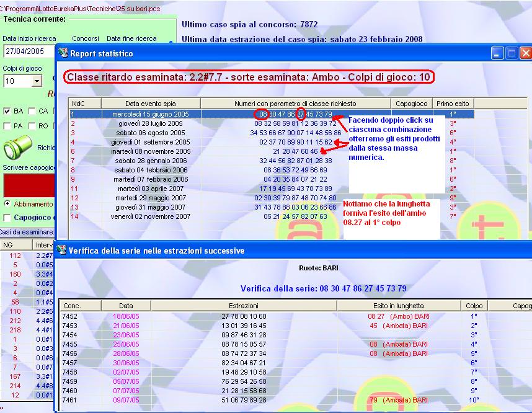This screenshot has width=532, height=413.
Task: Select row sabato 28 gennaio 2006
Action: 272,161
